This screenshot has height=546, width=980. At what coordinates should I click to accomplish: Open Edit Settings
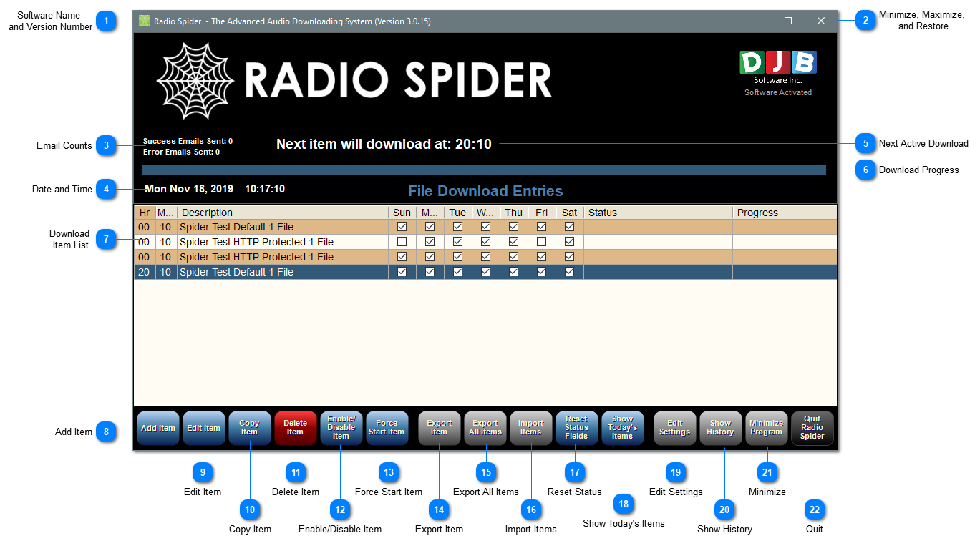(675, 429)
